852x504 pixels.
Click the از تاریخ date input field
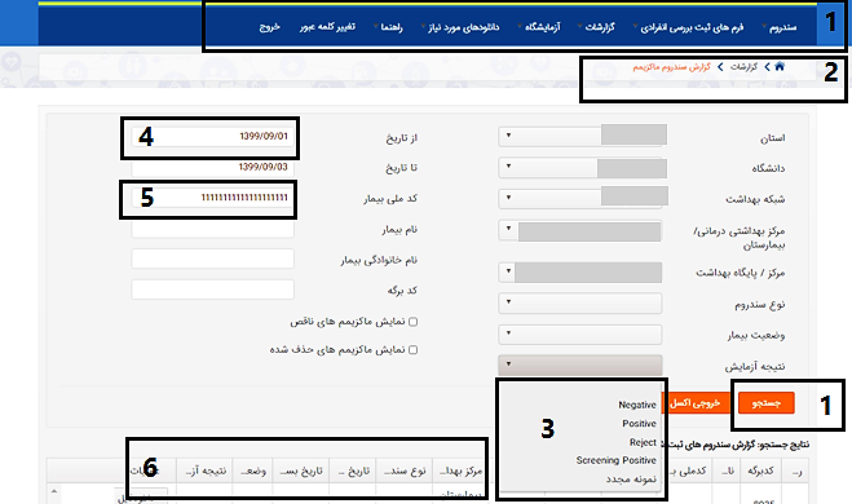pos(206,136)
